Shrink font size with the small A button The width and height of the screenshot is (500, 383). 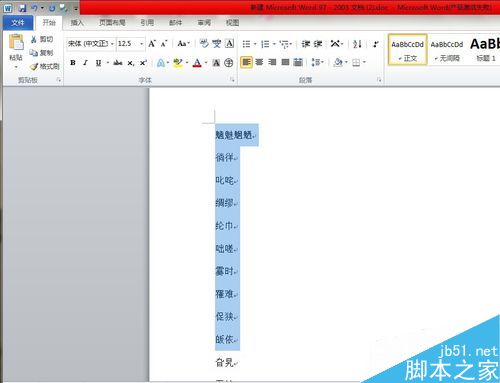164,44
